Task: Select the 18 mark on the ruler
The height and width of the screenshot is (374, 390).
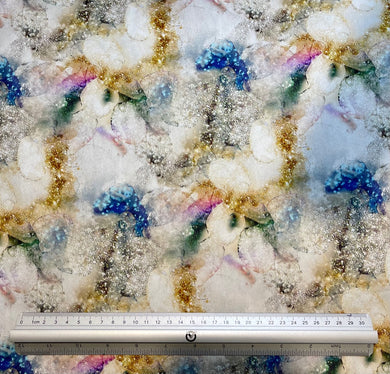Action: pos(226,322)
